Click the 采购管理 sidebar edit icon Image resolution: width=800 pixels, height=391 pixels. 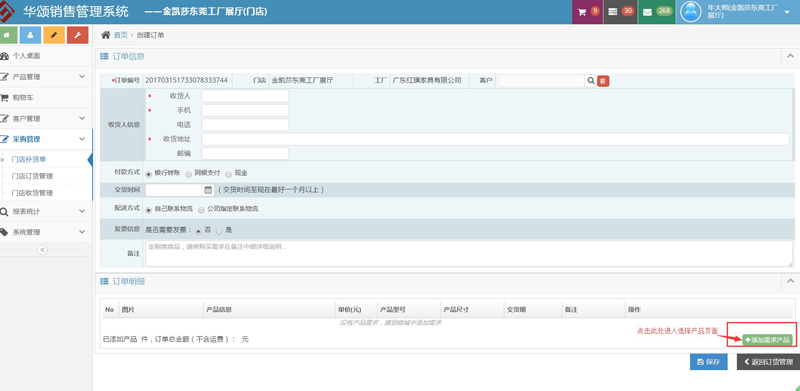point(4,139)
